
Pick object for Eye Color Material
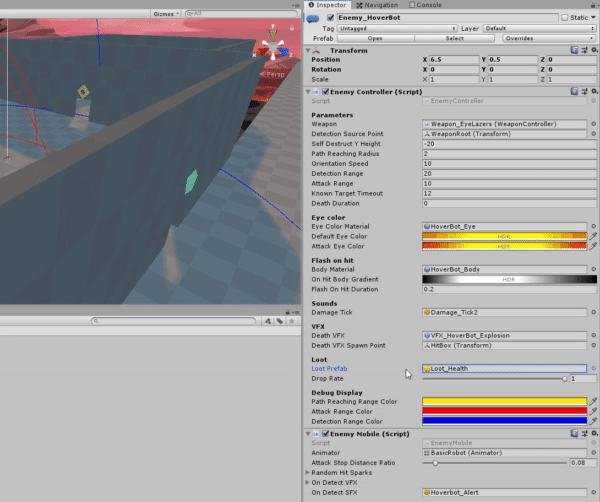coord(593,227)
